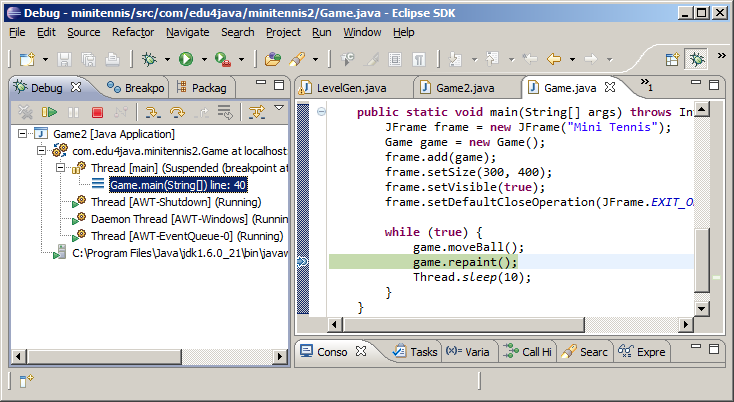Open the File menu
This screenshot has width=734, height=402.
[17, 32]
